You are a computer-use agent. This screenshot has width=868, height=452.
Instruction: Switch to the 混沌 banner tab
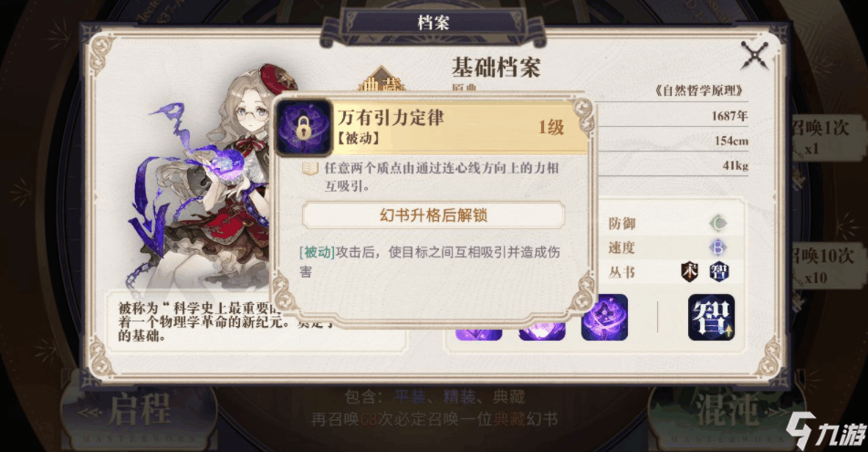[727, 413]
